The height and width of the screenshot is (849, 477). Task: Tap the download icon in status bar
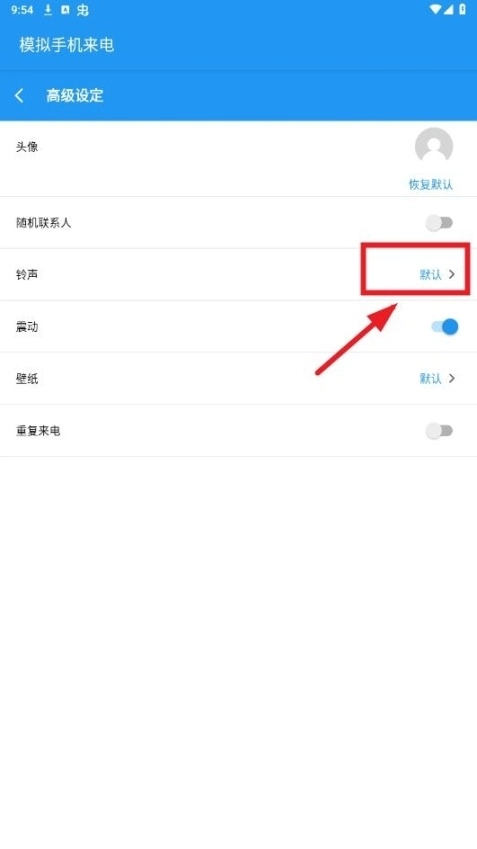(48, 10)
